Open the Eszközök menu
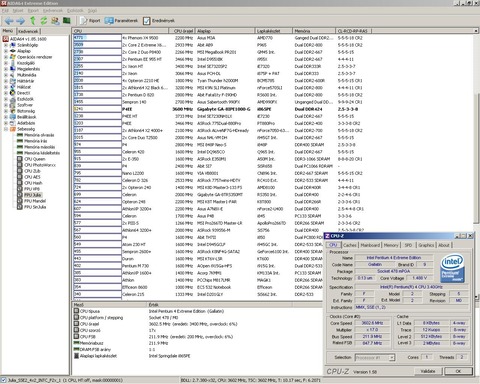The image size is (480, 384). pos(76,11)
